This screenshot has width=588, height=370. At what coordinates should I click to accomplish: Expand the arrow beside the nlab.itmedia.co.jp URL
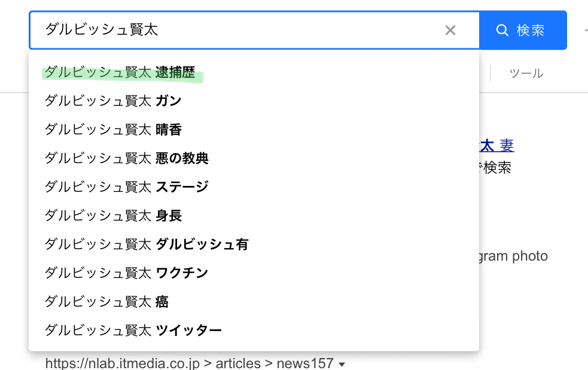tap(342, 364)
